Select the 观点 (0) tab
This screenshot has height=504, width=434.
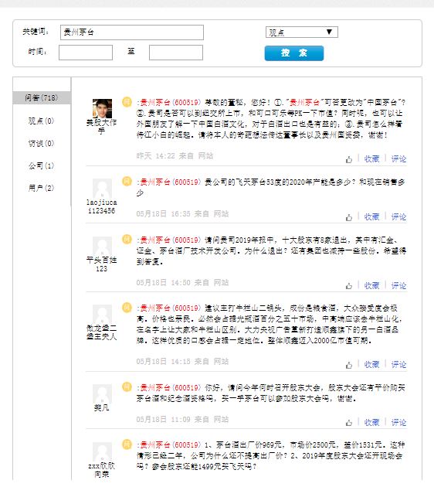(42, 121)
